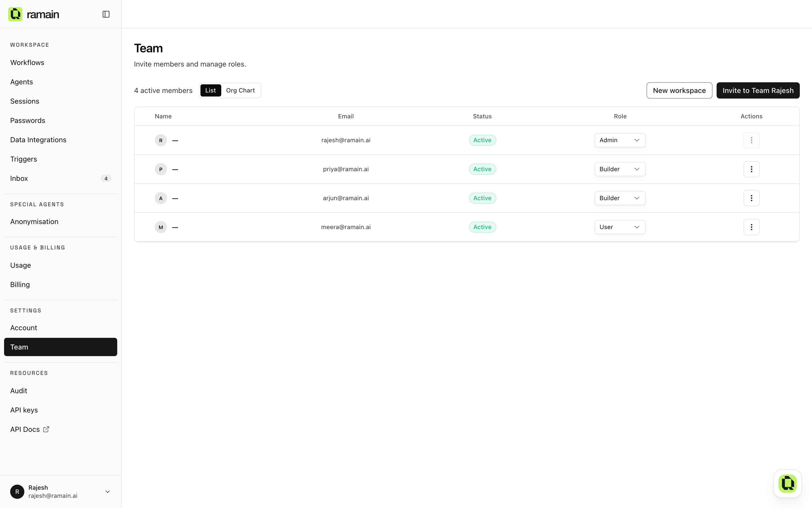Navigate to Data Integrations

pyautogui.click(x=60, y=140)
